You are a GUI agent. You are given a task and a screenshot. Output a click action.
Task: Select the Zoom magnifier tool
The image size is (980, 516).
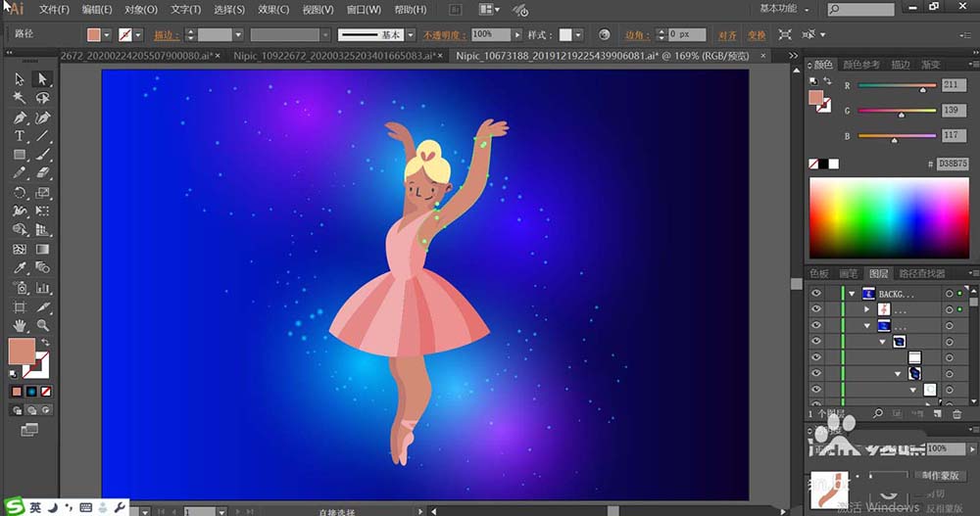pos(42,325)
